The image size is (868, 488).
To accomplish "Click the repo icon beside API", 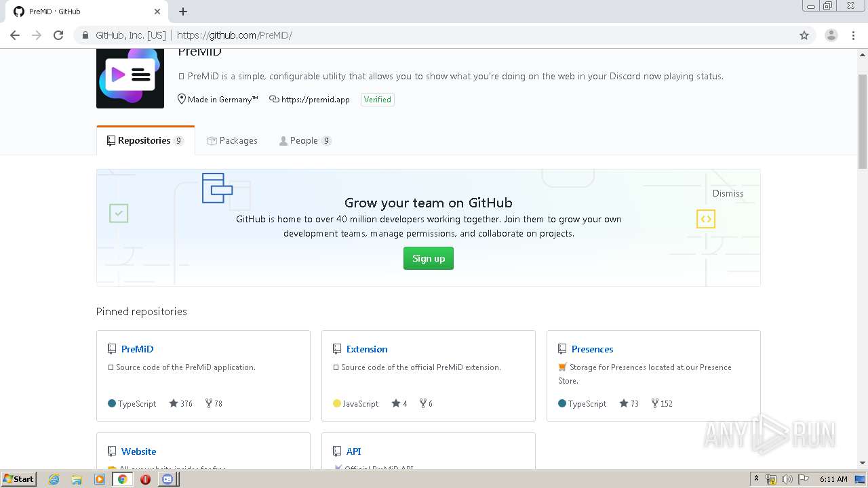I will (337, 451).
